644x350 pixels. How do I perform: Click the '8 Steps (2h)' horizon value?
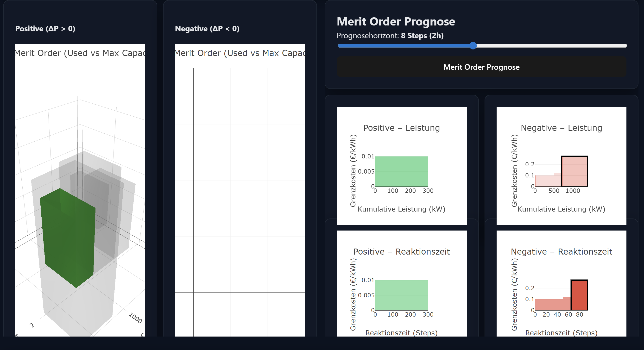tap(422, 36)
